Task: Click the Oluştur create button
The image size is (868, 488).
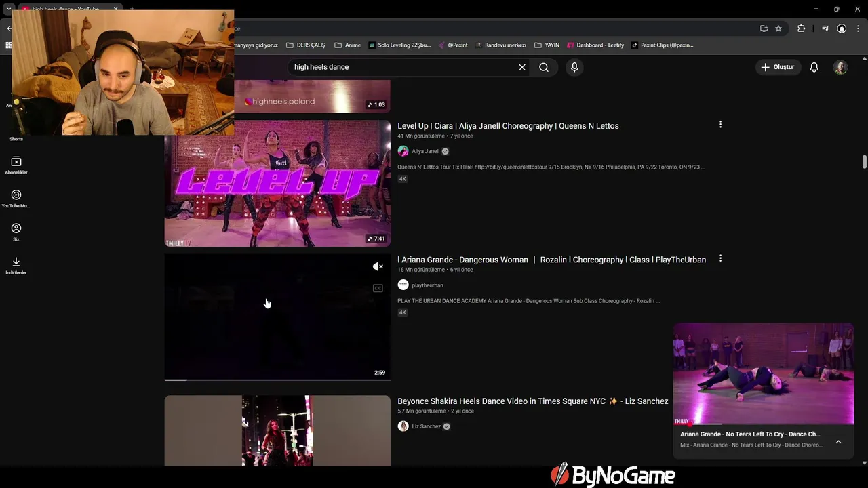Action: coord(778,67)
